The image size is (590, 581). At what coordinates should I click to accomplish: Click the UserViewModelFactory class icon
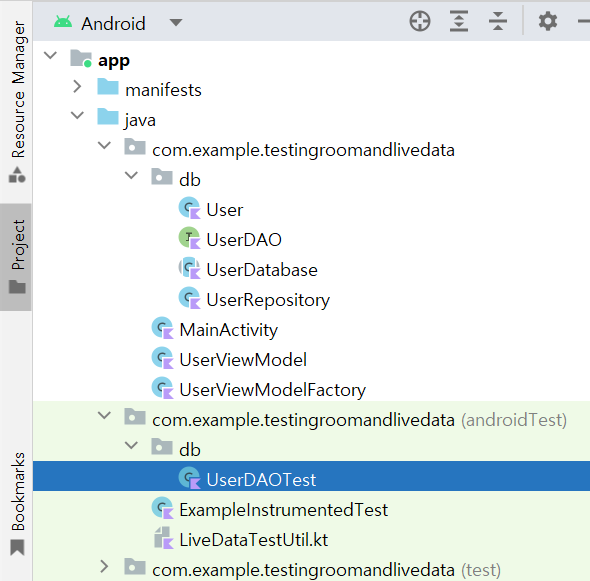pyautogui.click(x=162, y=388)
